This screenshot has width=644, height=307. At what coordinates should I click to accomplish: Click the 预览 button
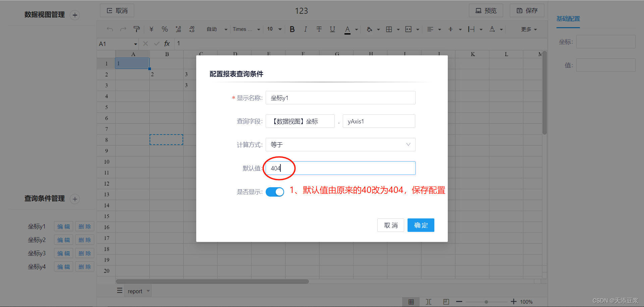pos(486,10)
